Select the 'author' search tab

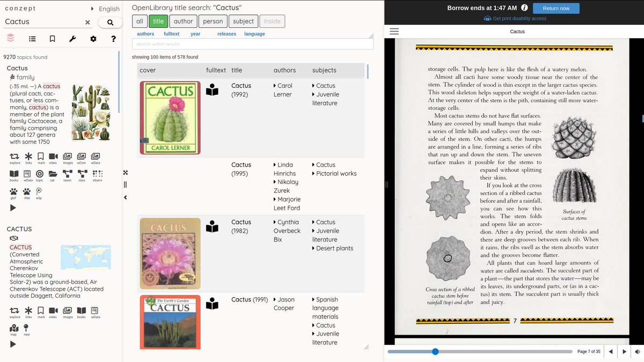[183, 21]
